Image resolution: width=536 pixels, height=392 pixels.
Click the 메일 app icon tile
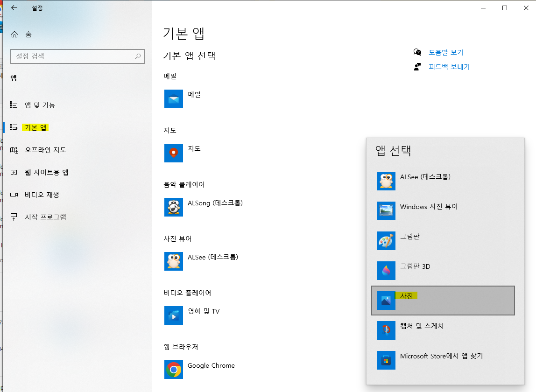pyautogui.click(x=173, y=99)
